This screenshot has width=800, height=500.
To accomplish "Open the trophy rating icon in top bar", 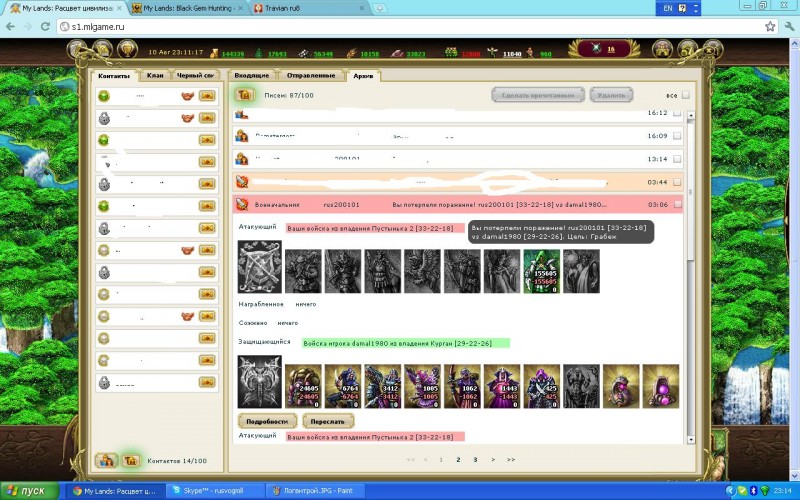I will point(127,50).
